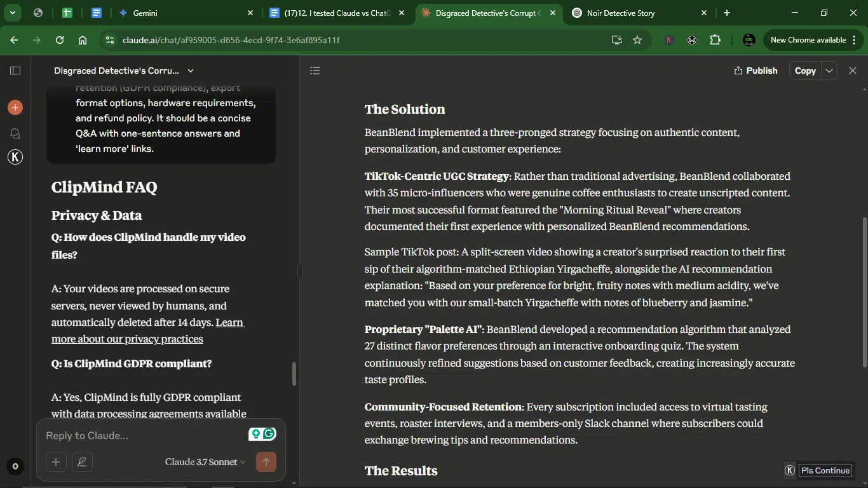This screenshot has height=488, width=868.
Task: Copy the artifact content
Action: (x=805, y=71)
